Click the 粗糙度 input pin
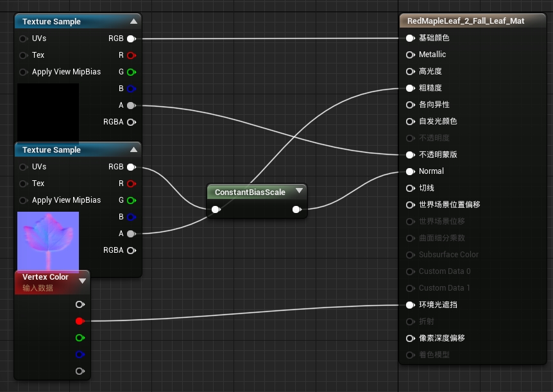Screen dimensions: 553x392 coord(410,88)
